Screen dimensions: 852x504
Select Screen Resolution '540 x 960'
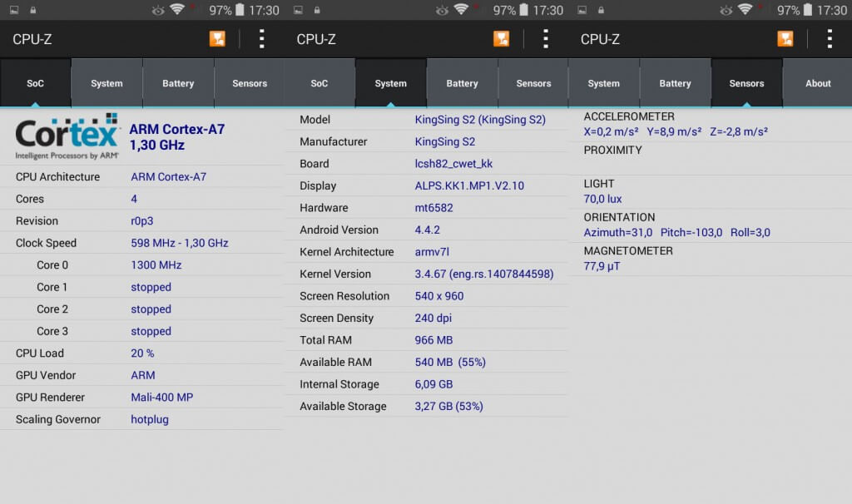pyautogui.click(x=439, y=296)
